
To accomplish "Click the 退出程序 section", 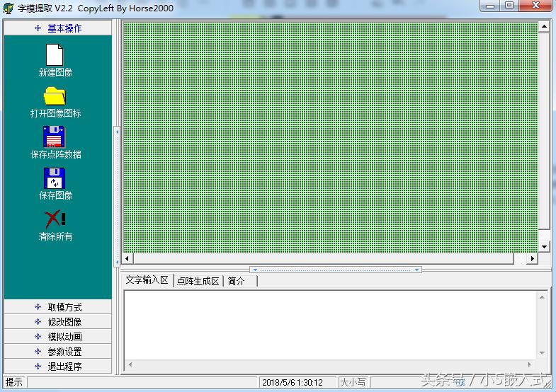I will click(57, 367).
